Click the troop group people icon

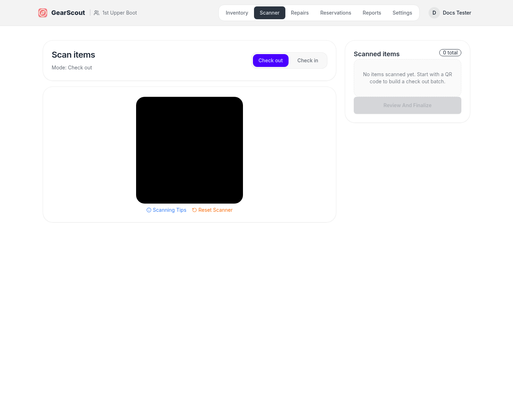[x=97, y=13]
